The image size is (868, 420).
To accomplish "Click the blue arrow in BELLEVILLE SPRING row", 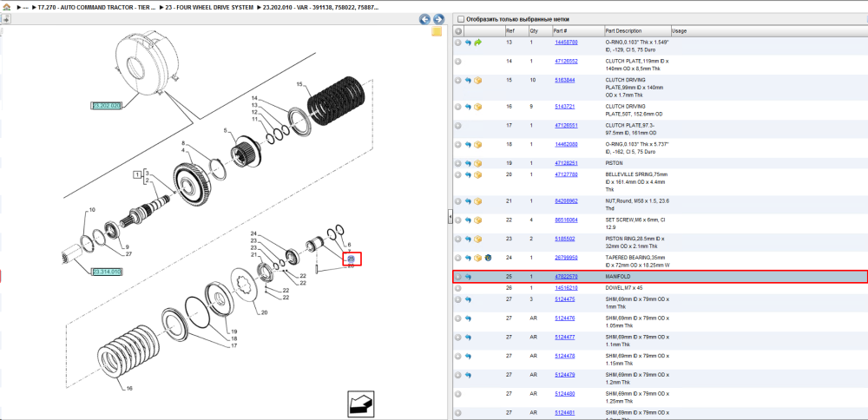I will tap(468, 174).
